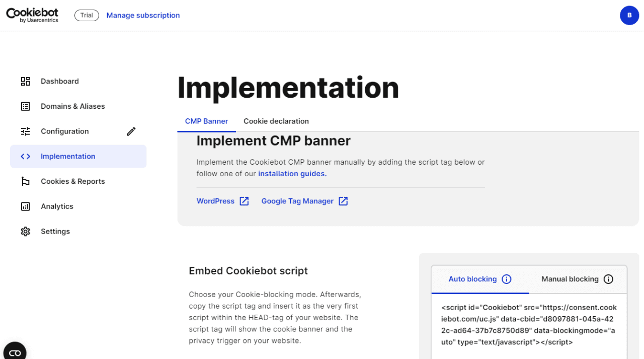This screenshot has width=644, height=359.
Task: Open Cookies & Reports using its flag icon
Action: pos(25,181)
